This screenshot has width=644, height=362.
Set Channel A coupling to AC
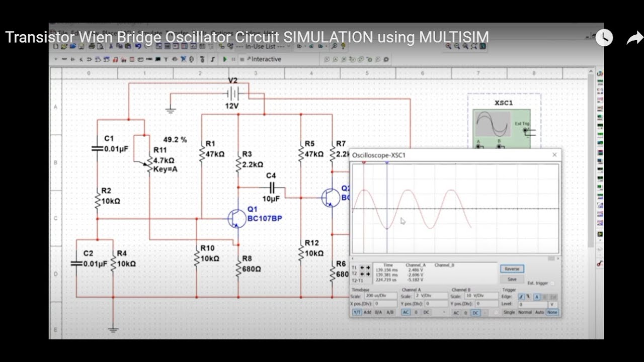pyautogui.click(x=406, y=312)
